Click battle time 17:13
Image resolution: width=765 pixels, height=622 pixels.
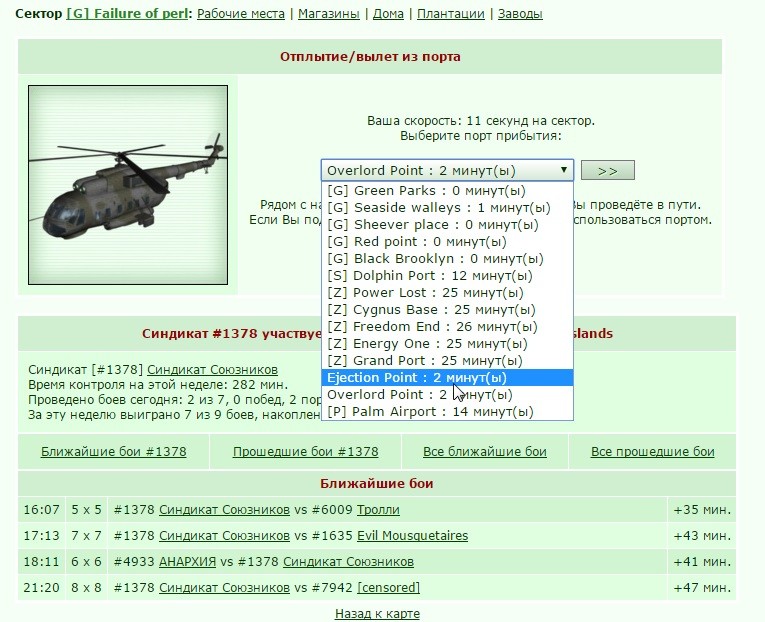41,536
